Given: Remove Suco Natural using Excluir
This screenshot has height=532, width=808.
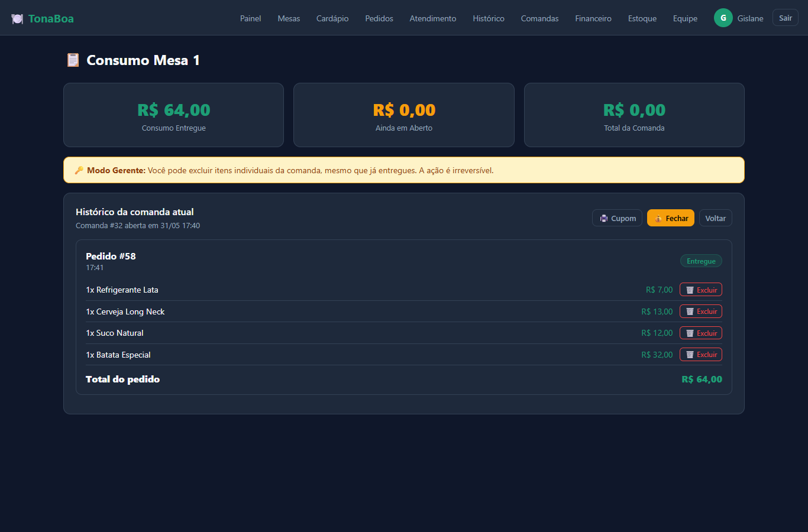Looking at the screenshot, I should click(x=701, y=333).
